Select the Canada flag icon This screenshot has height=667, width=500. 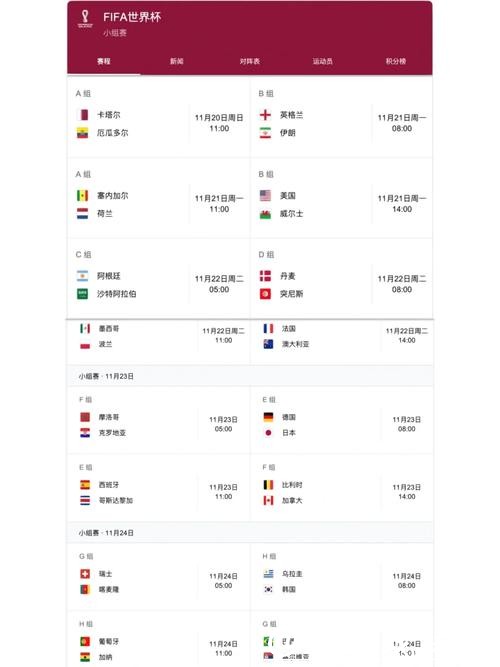[x=268, y=500]
